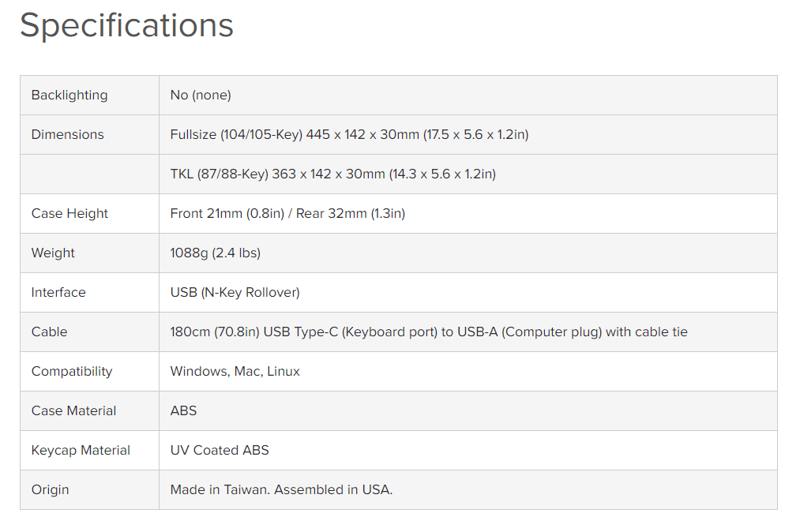Select the 180cm USB Type-C cable description

pyautogui.click(x=428, y=332)
